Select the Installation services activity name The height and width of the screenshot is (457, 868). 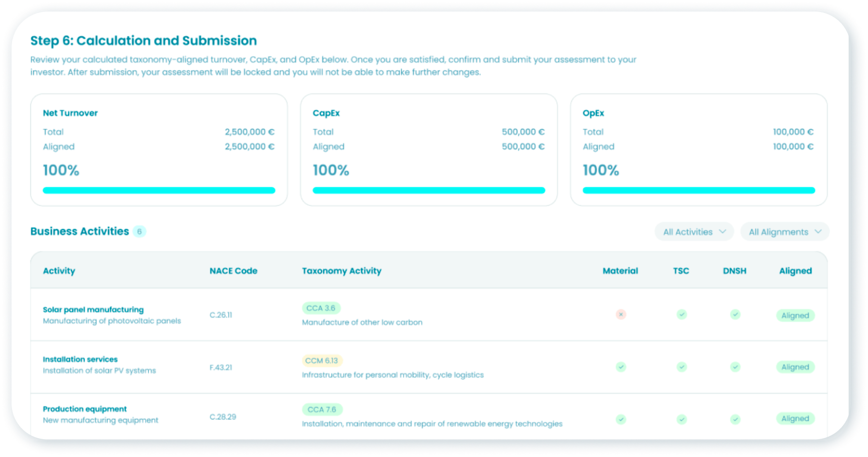tap(80, 359)
